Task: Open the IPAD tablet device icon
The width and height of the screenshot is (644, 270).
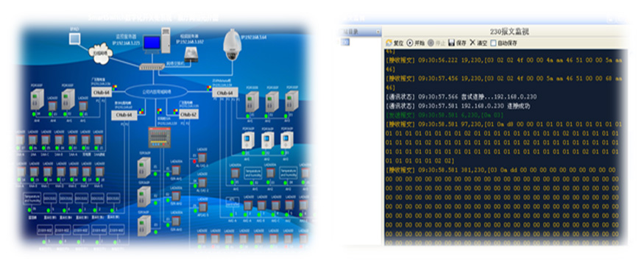Action: point(74,38)
